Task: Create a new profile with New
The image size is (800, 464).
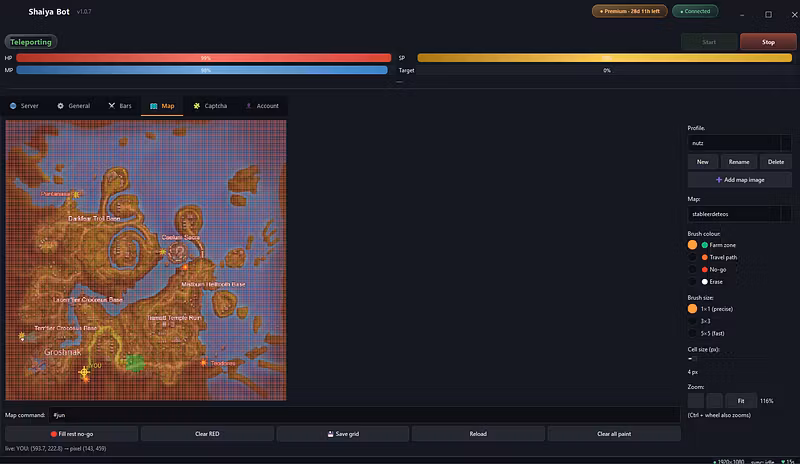Action: 703,162
